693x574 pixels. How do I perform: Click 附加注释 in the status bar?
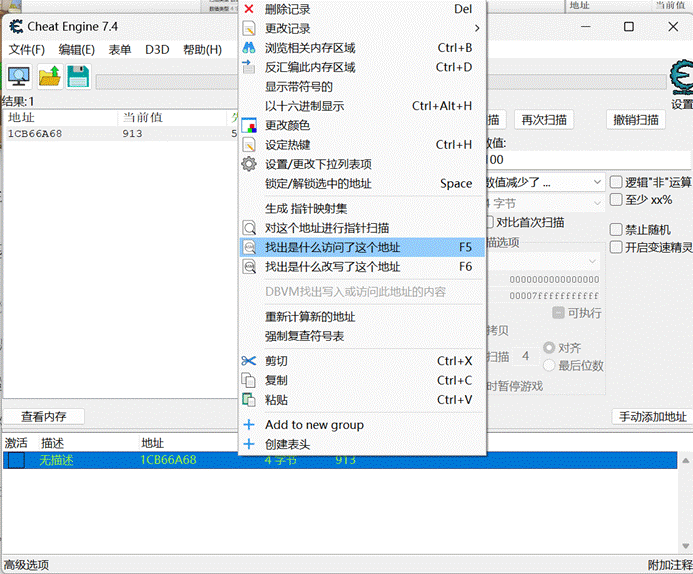click(670, 565)
